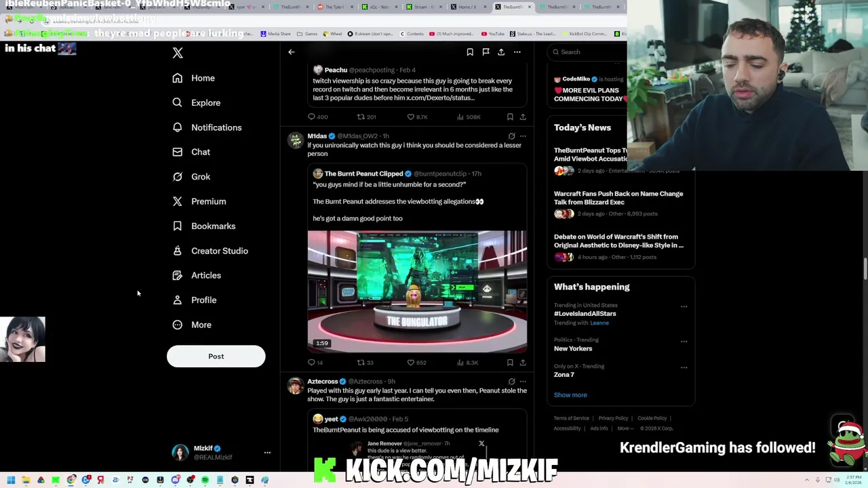Share the M1das post

(x=523, y=363)
